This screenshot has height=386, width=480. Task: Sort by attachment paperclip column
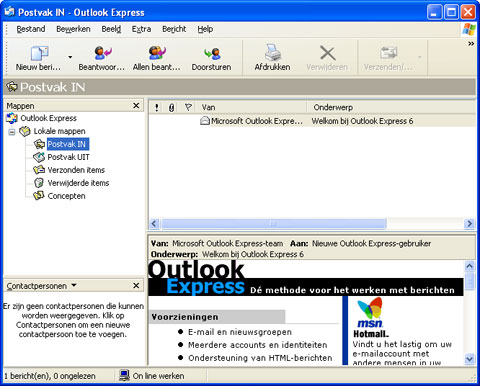coord(172,107)
